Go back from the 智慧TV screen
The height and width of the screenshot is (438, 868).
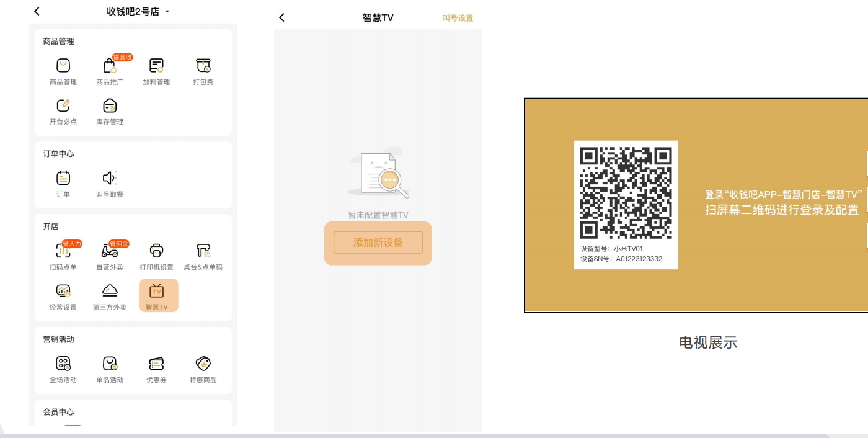[x=281, y=17]
